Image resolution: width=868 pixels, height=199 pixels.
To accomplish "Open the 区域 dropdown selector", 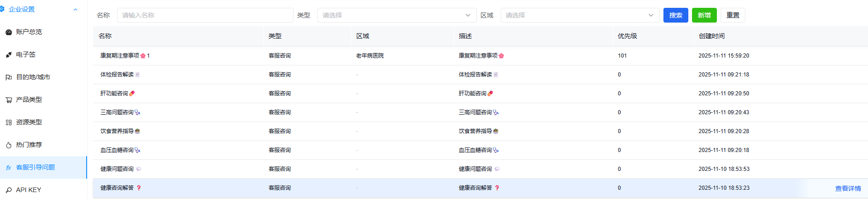I will 580,15.
